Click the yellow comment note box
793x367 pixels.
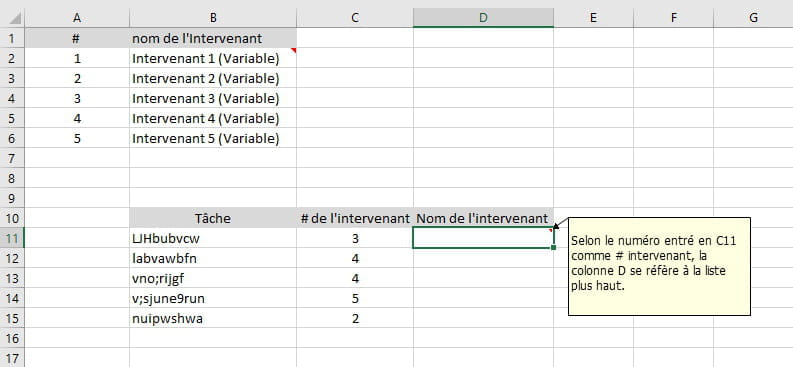point(659,266)
